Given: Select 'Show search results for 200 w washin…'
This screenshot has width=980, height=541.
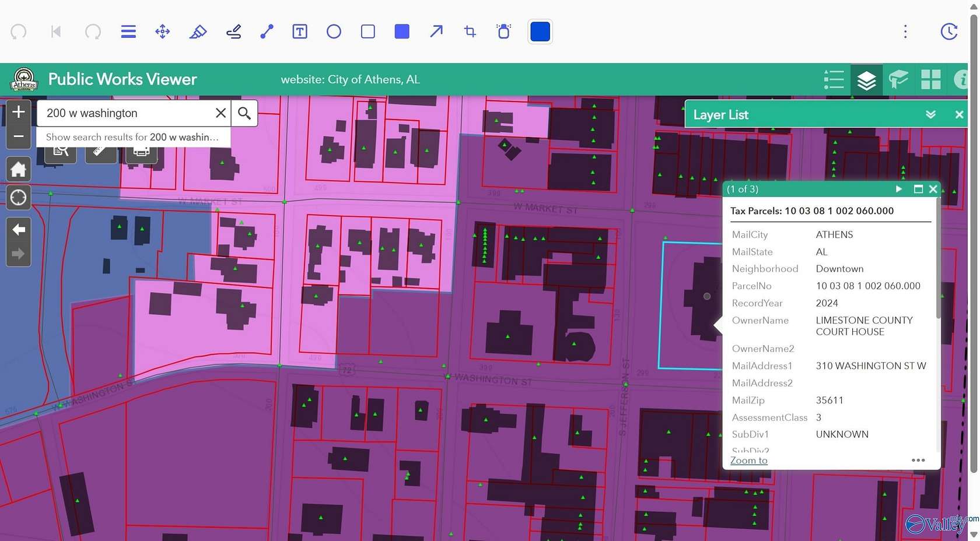Looking at the screenshot, I should click(x=132, y=137).
